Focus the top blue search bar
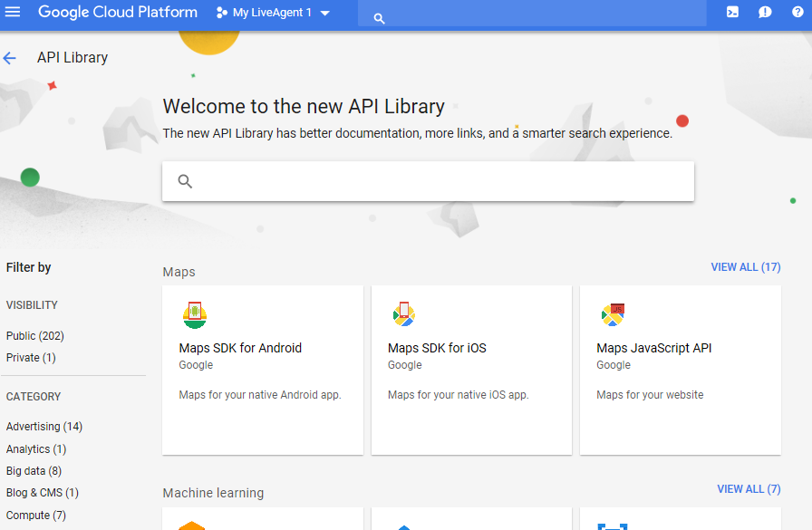 point(532,13)
